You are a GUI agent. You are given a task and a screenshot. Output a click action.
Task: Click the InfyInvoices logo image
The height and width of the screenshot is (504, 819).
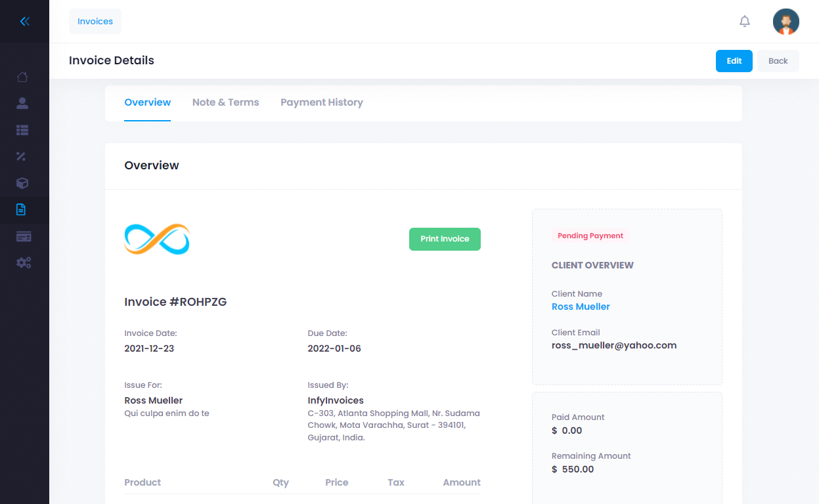pos(156,239)
